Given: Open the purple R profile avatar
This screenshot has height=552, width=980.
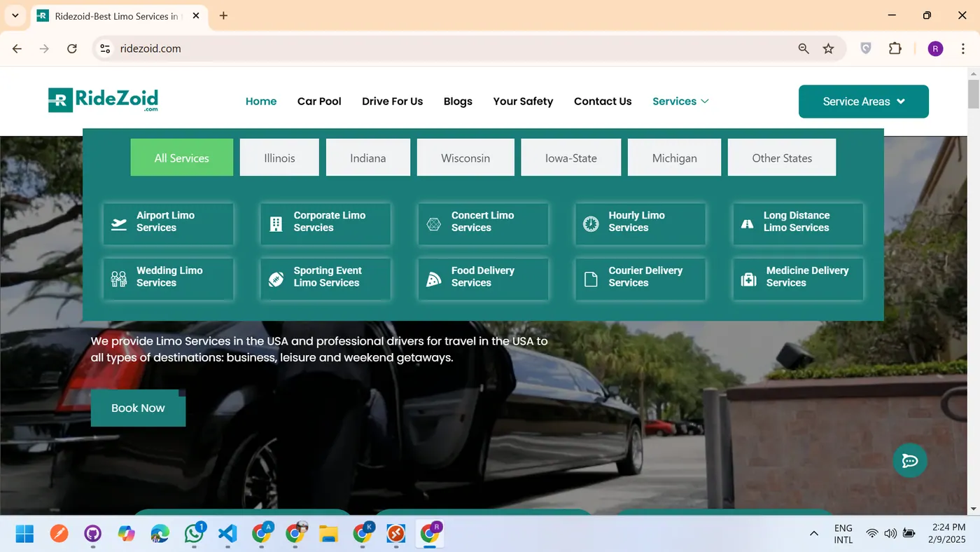Looking at the screenshot, I should click(935, 48).
